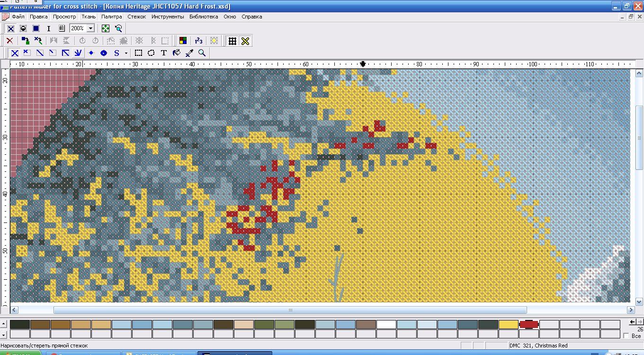Select the yellow palette color swatch
The width and height of the screenshot is (644, 355).
click(509, 324)
